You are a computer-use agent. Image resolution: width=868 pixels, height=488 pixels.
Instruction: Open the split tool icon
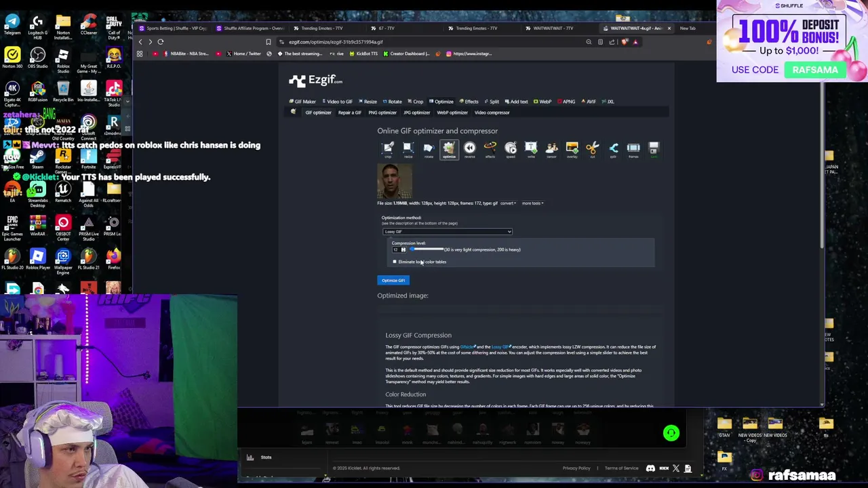tap(613, 149)
